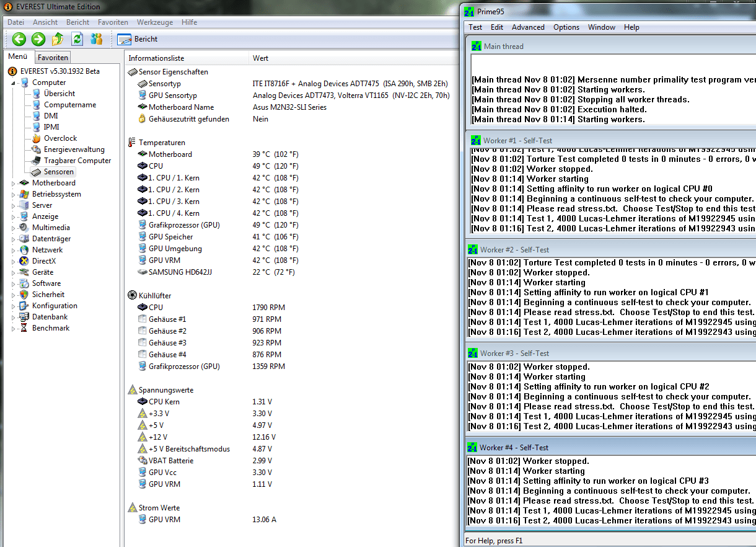This screenshot has height=547, width=756.
Task: Click the Main thread window title icon
Action: 477,47
